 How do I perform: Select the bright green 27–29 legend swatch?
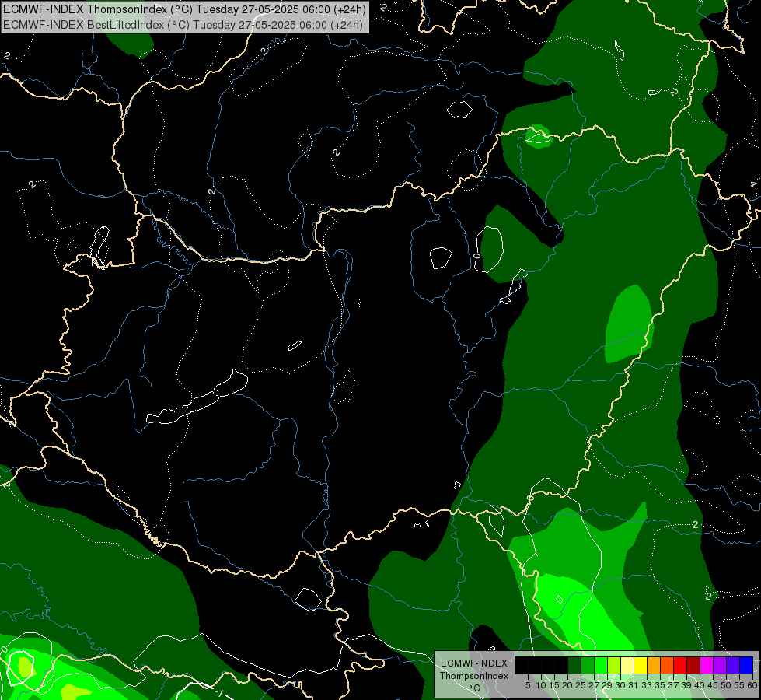point(601,665)
